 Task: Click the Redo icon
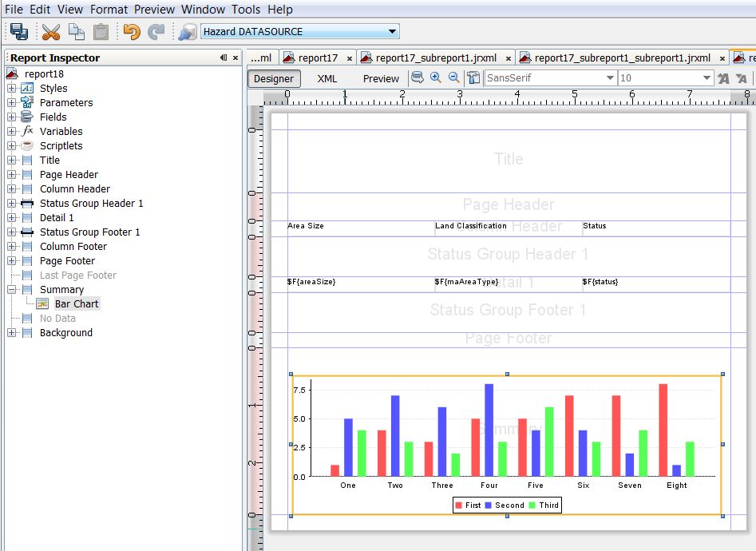[157, 32]
